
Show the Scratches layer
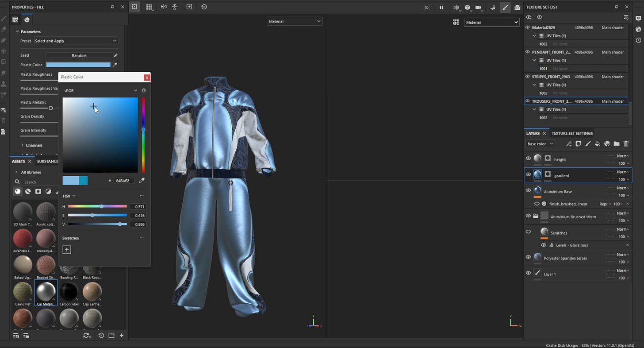[528, 232]
